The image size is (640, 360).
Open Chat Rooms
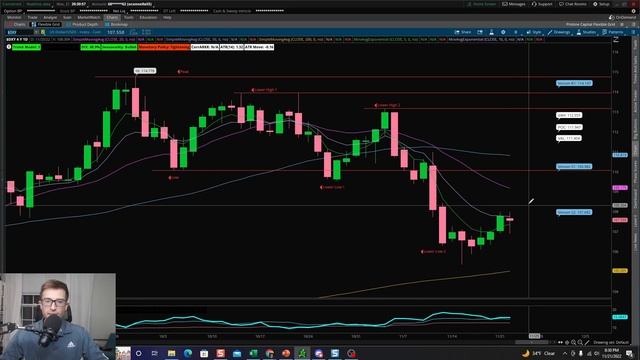tap(573, 4)
